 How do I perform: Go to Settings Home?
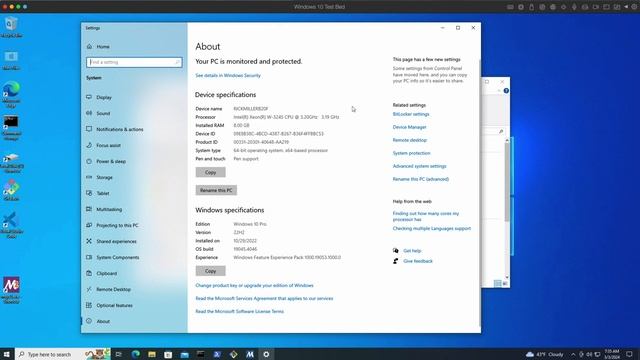pyautogui.click(x=103, y=47)
